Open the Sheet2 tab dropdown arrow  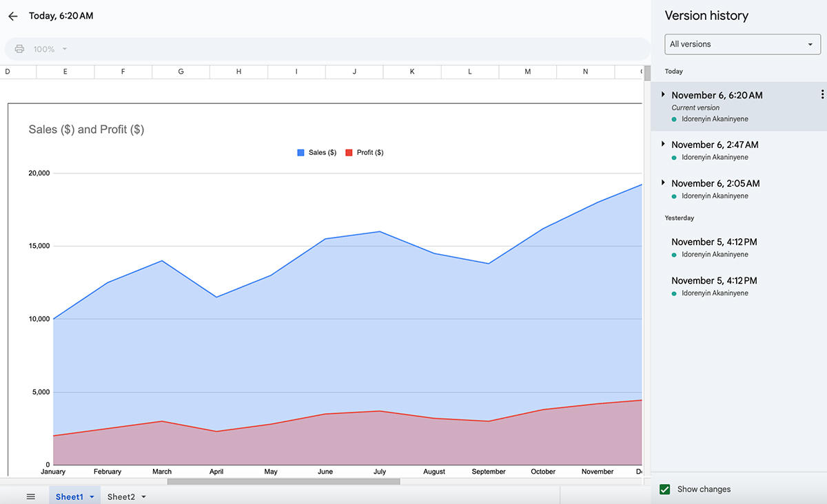coord(143,496)
